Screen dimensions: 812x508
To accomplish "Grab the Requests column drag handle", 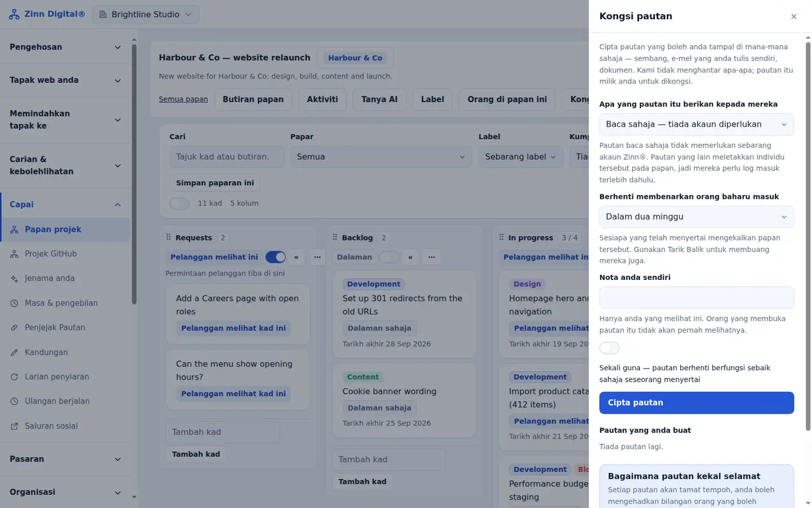I will [168, 238].
